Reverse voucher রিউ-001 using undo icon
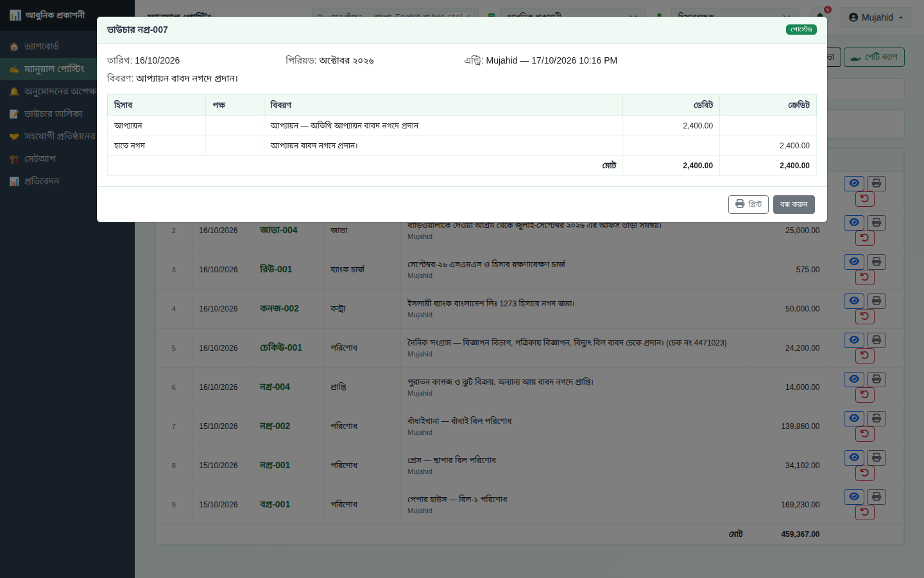The image size is (924, 578). point(865,277)
